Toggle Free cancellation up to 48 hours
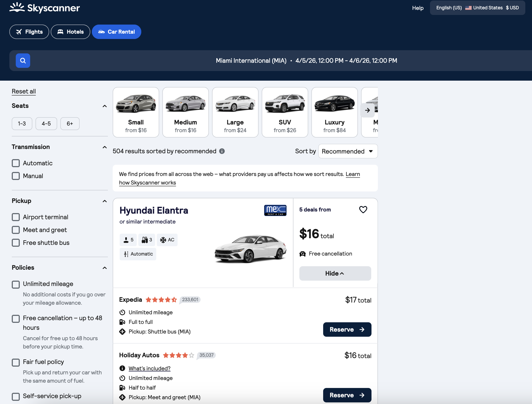Image resolution: width=532 pixels, height=404 pixels. pos(16,319)
